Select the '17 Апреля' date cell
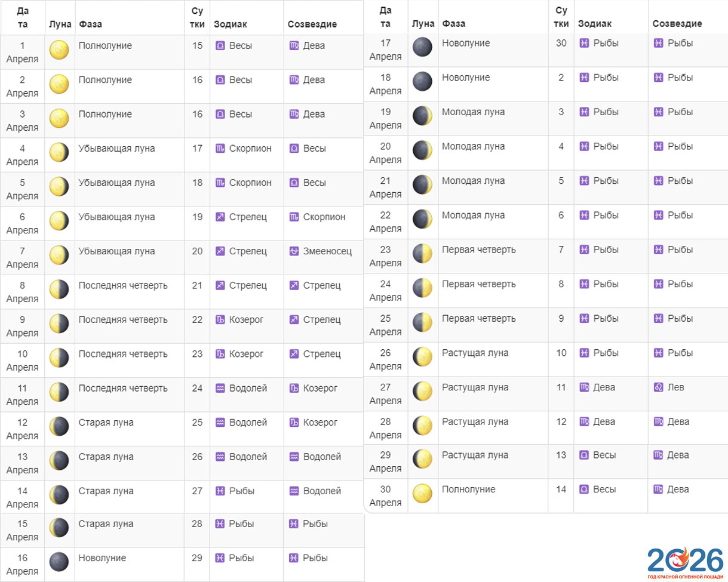 [385, 50]
